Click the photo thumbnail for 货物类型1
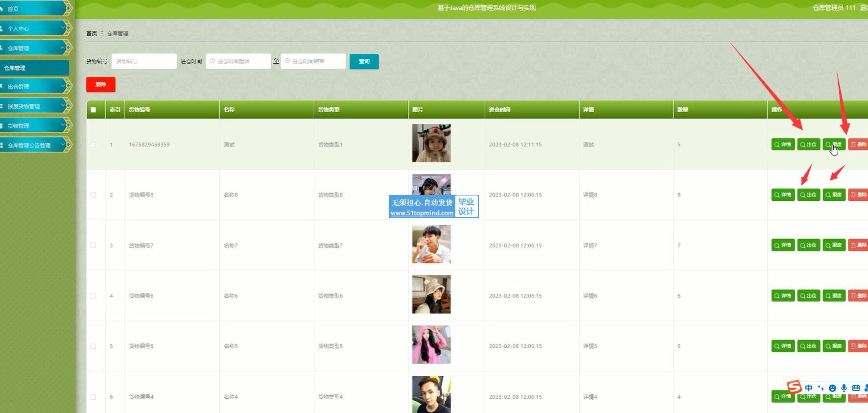Image resolution: width=868 pixels, height=413 pixels. coord(431,143)
